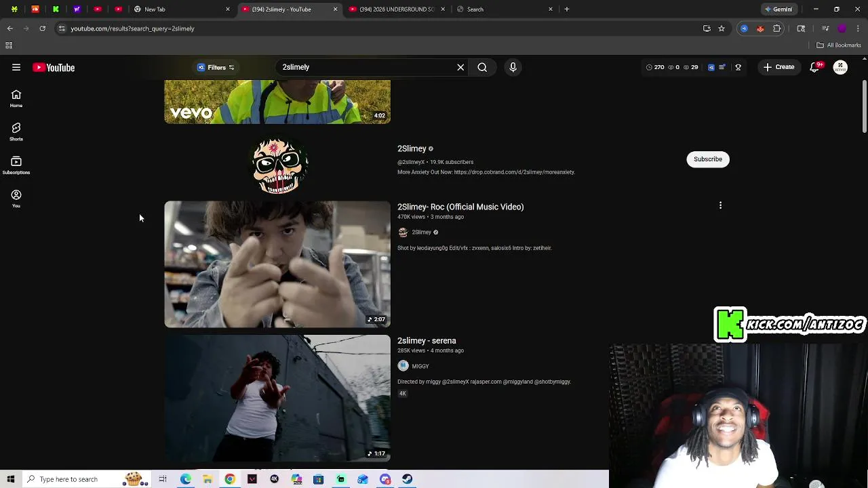Switch to the 2026 UNDERGROUND browser tab
Viewport: 868px width, 488px height.
pyautogui.click(x=397, y=9)
